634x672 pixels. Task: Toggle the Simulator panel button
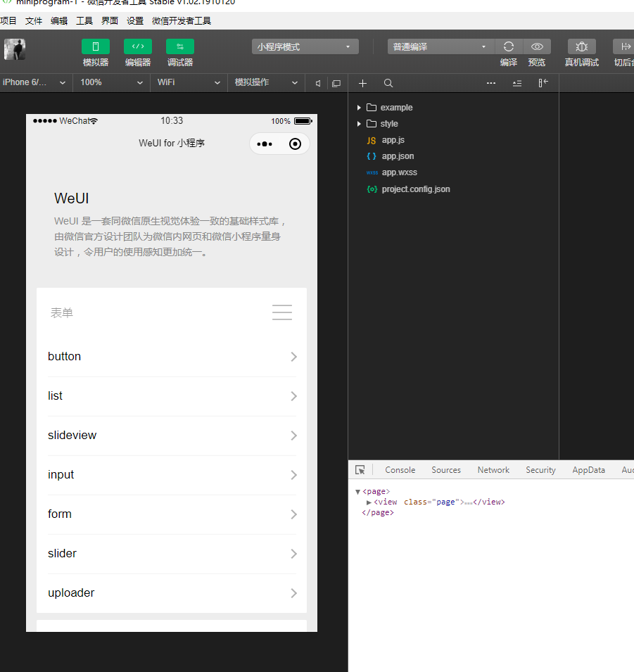point(96,47)
